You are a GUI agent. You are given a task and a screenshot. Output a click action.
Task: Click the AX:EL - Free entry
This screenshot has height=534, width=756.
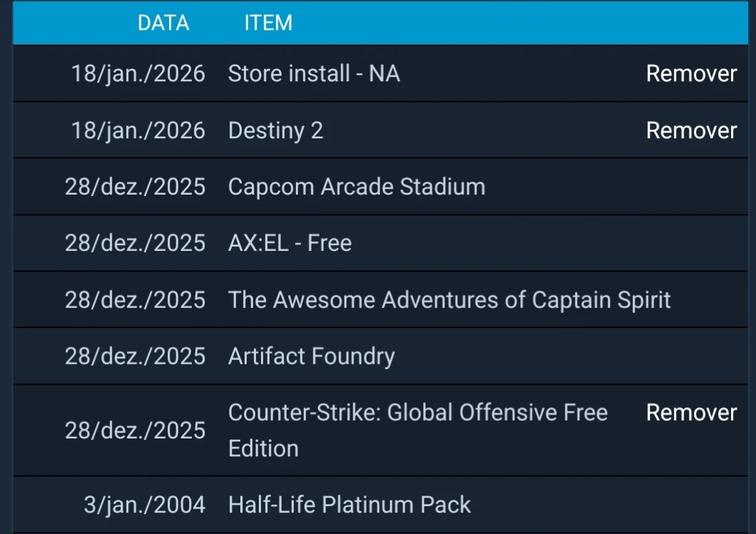pyautogui.click(x=290, y=243)
